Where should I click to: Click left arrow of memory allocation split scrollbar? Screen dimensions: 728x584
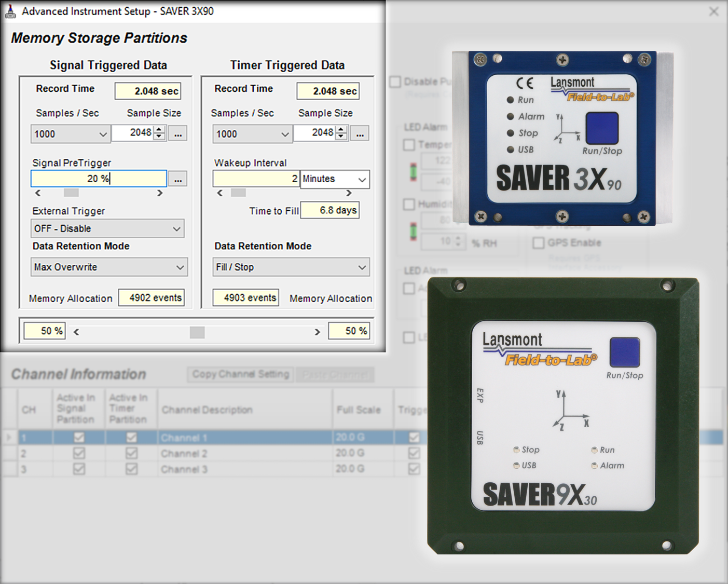coord(76,332)
